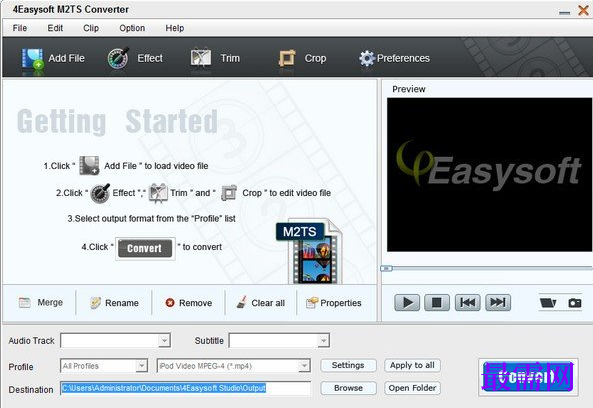Click the Effect icon in step 2
This screenshot has height=408, width=593.
[x=100, y=193]
